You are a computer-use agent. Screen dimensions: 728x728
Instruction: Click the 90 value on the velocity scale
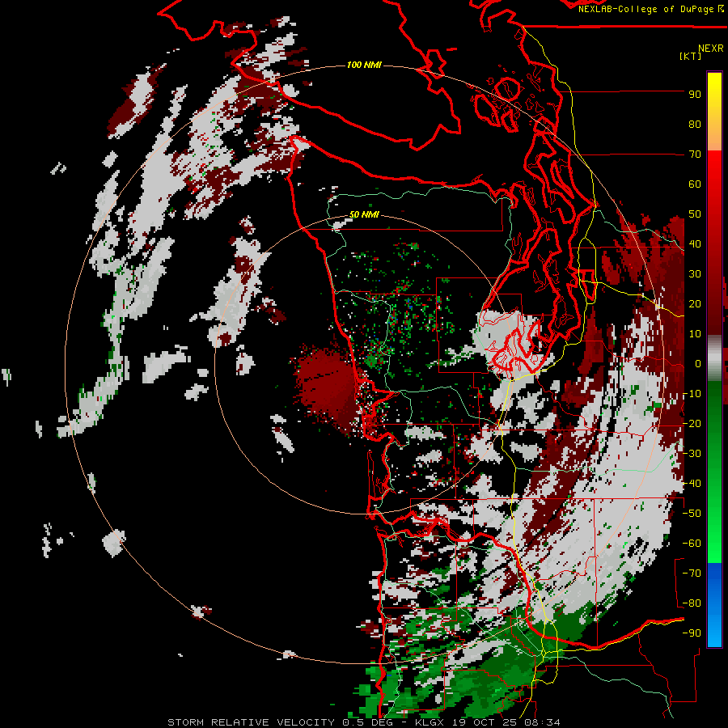tap(695, 95)
